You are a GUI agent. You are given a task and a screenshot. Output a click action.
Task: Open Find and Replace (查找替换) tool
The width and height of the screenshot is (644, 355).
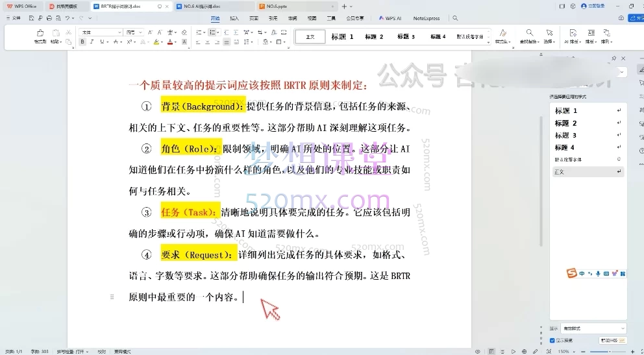[x=529, y=36]
